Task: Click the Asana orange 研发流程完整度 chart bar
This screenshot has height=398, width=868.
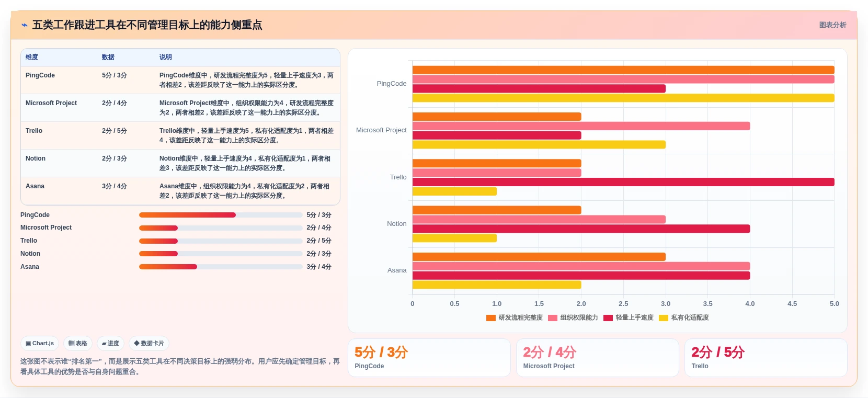Action: click(539, 257)
